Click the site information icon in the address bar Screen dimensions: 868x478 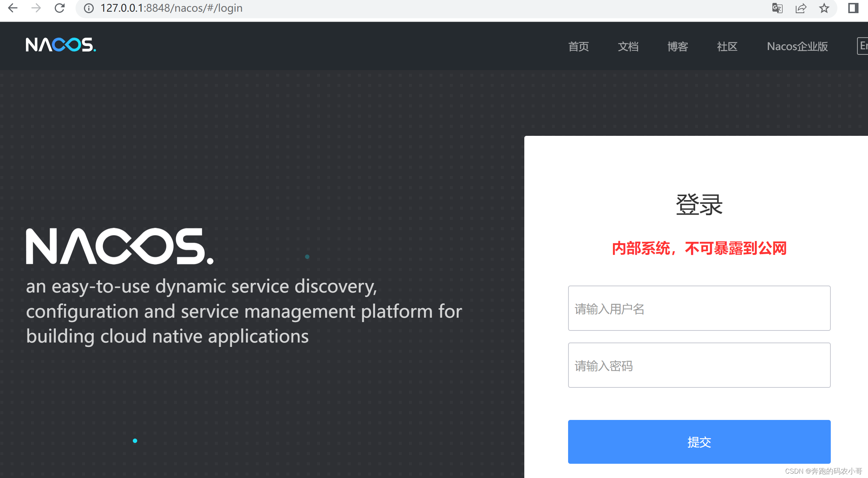click(89, 8)
